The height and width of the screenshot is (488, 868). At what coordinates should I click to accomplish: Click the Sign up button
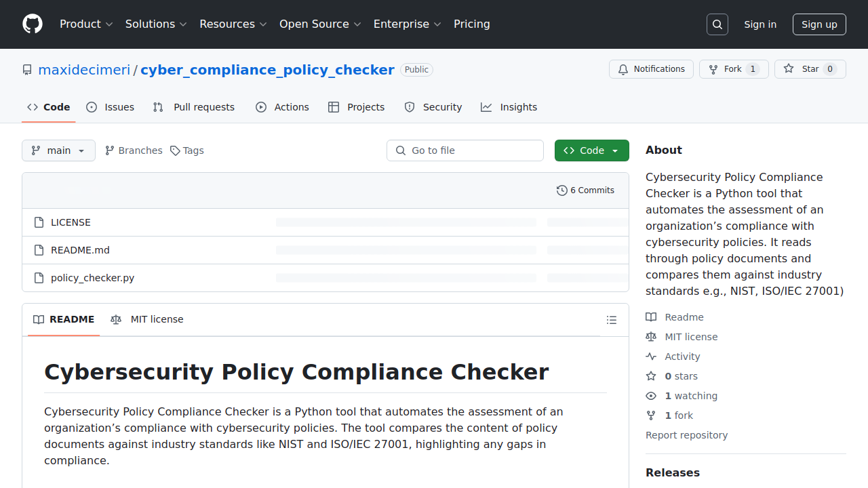point(819,24)
